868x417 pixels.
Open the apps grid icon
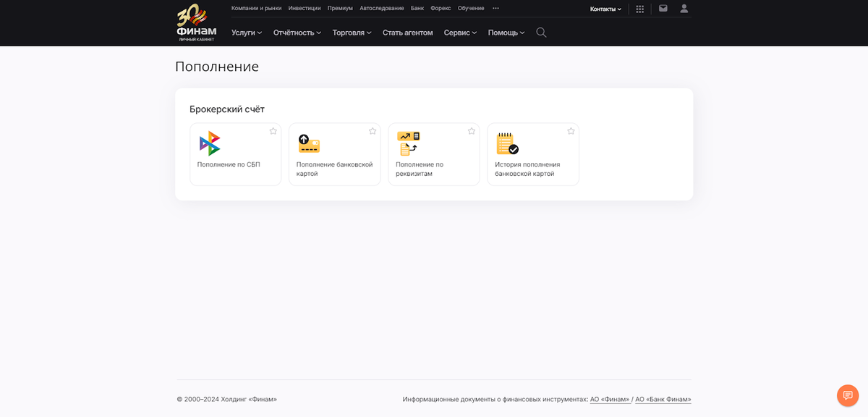639,9
